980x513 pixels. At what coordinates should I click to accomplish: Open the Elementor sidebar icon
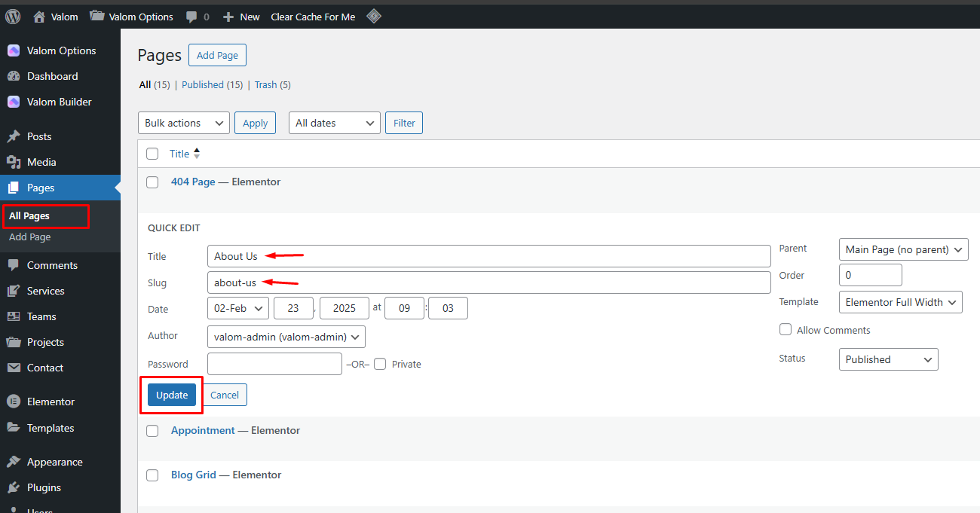click(14, 402)
